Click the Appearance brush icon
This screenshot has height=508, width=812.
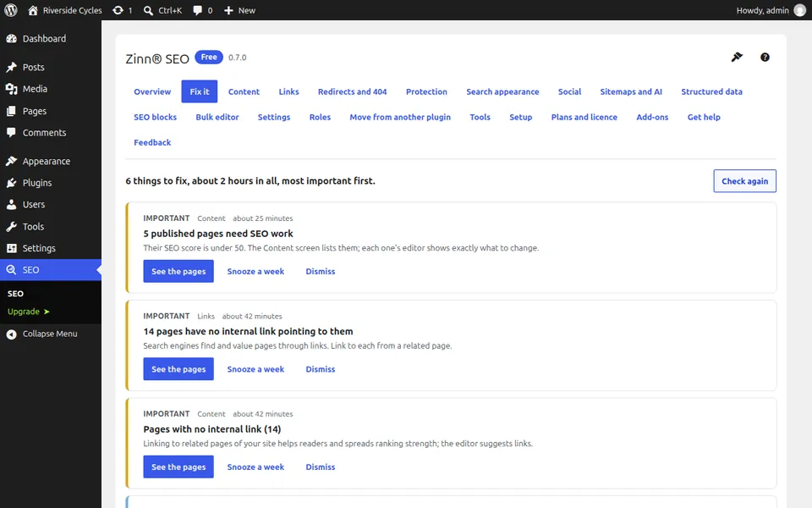[11, 161]
